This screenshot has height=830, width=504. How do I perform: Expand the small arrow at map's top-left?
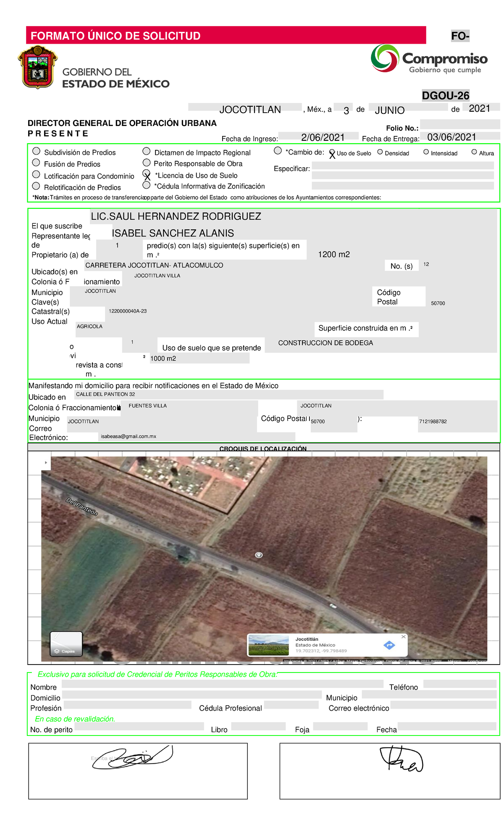pos(46,462)
